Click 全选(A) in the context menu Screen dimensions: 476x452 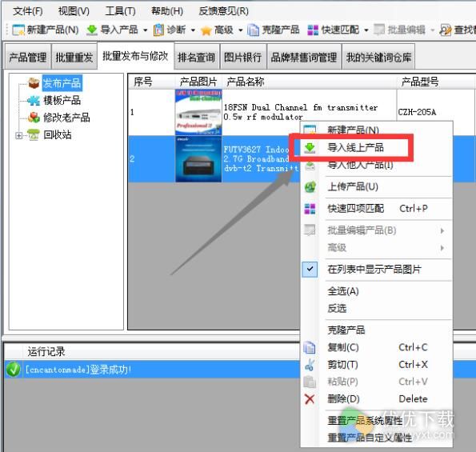(x=343, y=291)
